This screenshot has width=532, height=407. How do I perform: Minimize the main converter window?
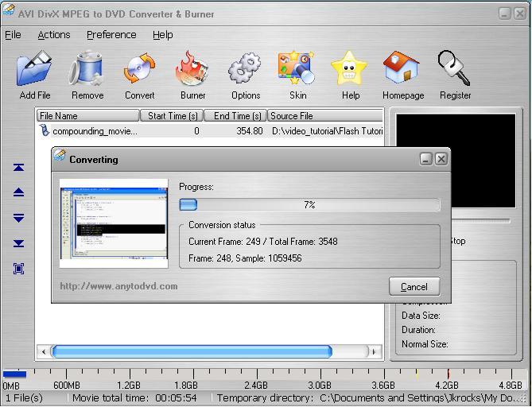505,14
